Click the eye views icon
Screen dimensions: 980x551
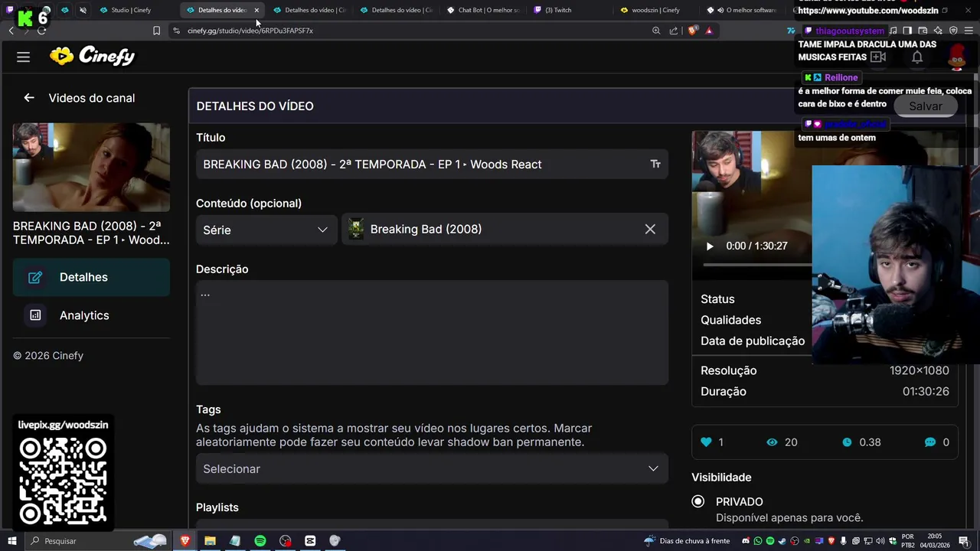click(772, 442)
